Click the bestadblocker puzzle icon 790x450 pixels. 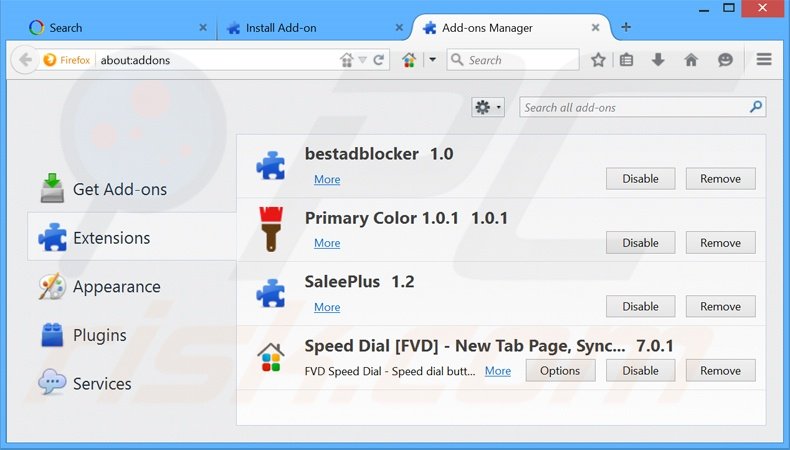tap(271, 166)
